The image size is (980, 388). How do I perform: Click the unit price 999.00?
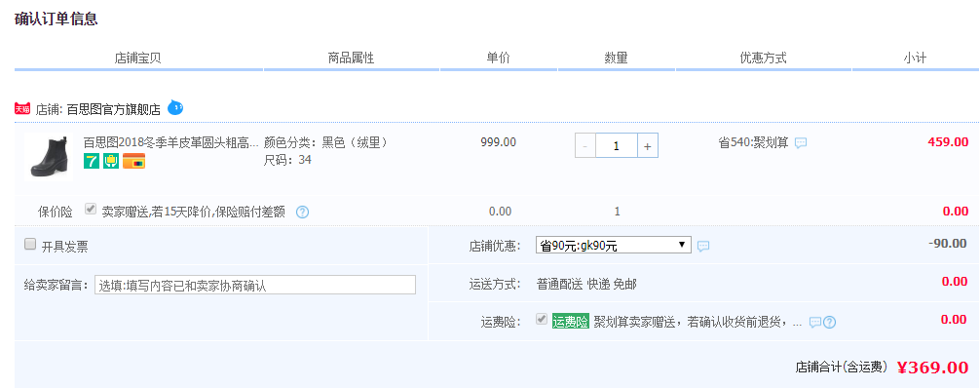click(498, 142)
